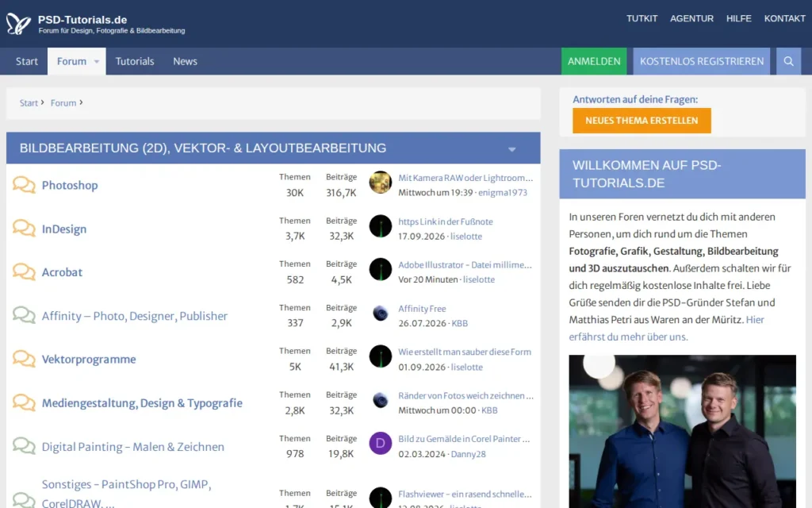Click KOSTENLOS REGISTRIEREN button
This screenshot has height=508, width=812.
click(x=701, y=61)
